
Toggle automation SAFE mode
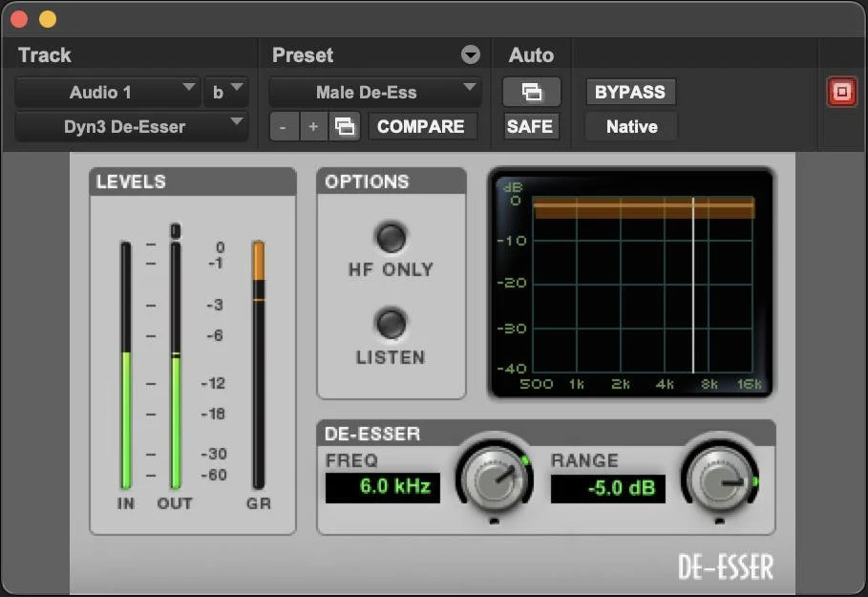(x=530, y=127)
